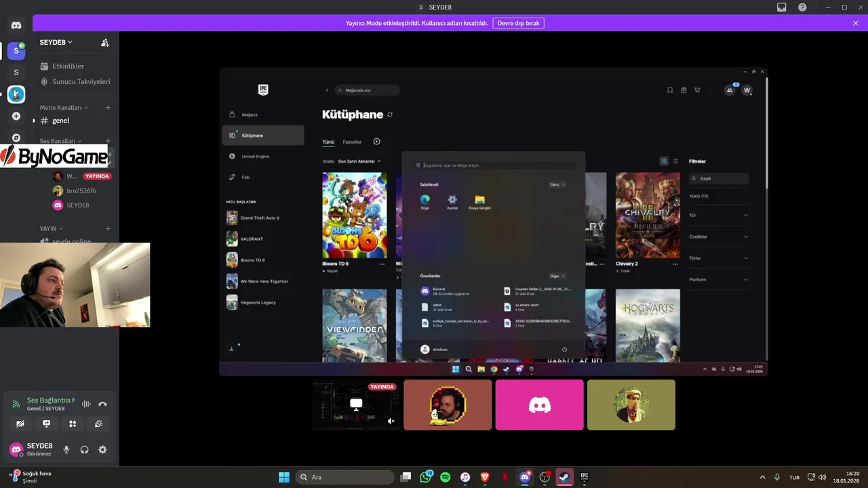Image resolution: width=868 pixels, height=488 pixels.
Task: Open Task View on the taskbar
Action: coord(406,477)
